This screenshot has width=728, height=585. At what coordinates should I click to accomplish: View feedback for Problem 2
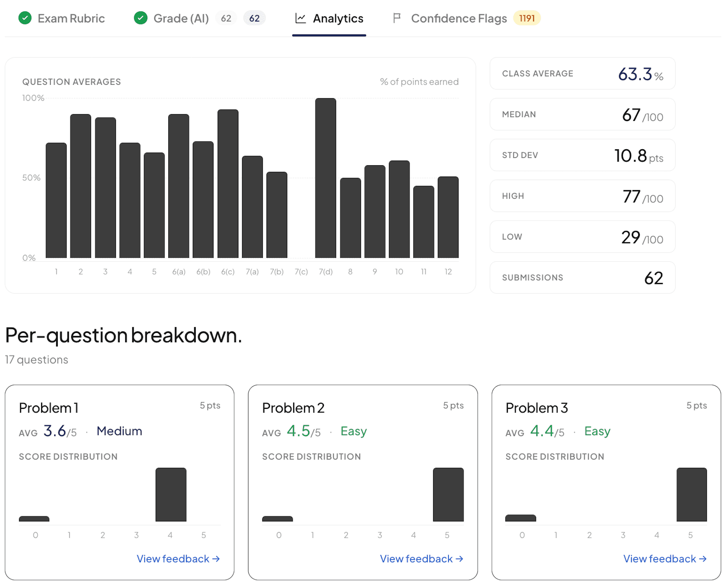422,559
